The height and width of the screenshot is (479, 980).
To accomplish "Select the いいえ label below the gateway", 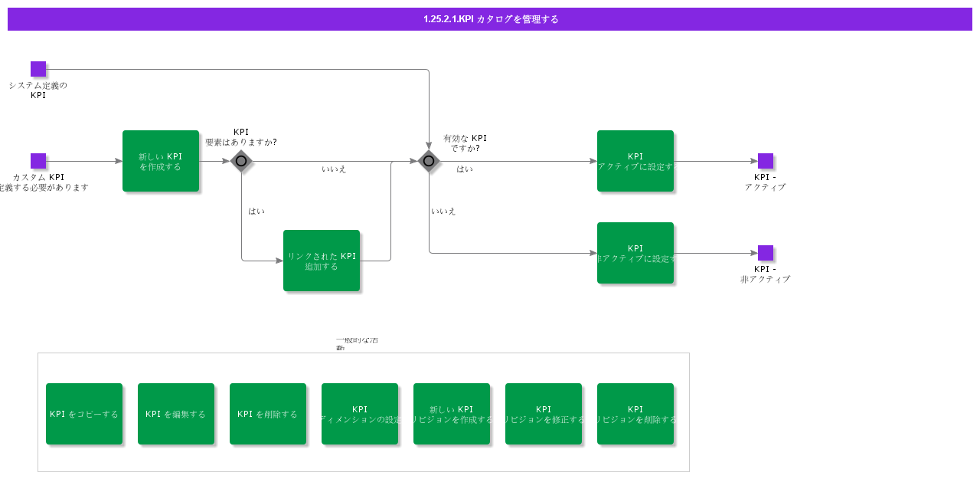I will pyautogui.click(x=443, y=211).
